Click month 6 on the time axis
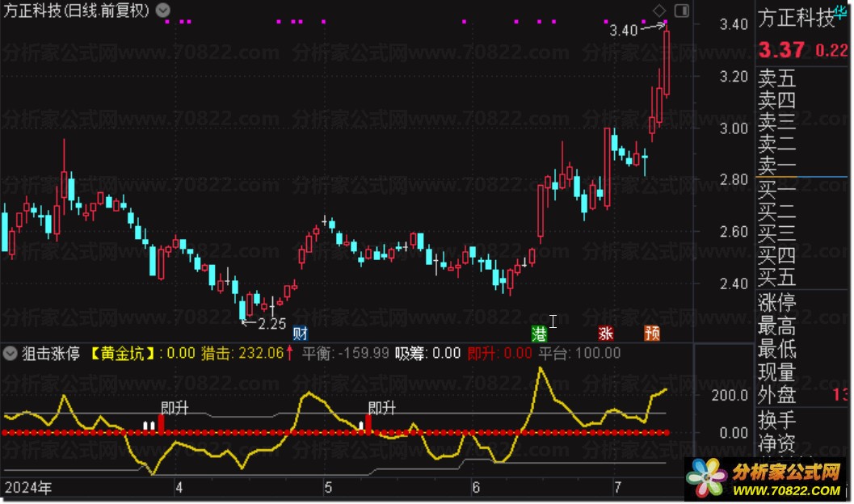854x504 pixels. pyautogui.click(x=476, y=487)
